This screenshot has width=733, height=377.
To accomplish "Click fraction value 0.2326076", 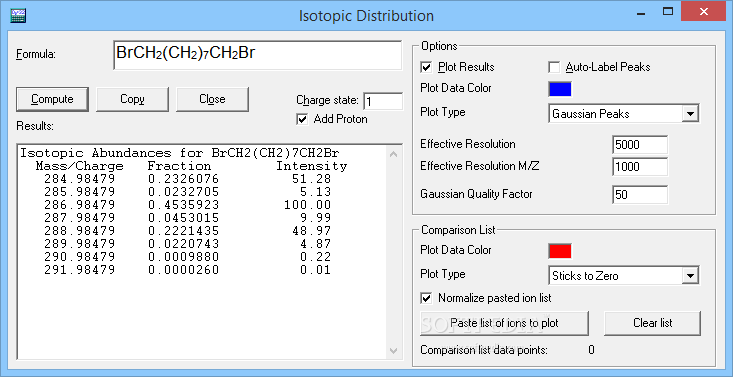I will click(x=183, y=179).
